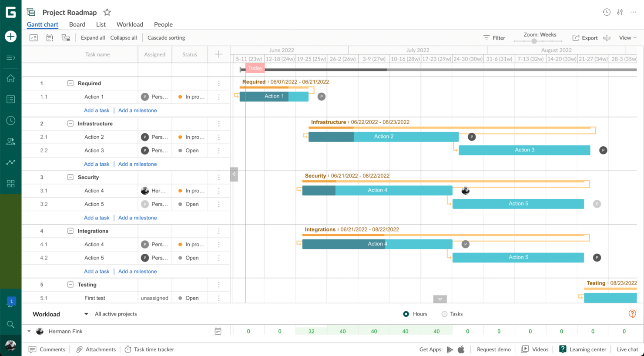Image resolution: width=644 pixels, height=356 pixels.
Task: Switch to the Workload tab
Action: [x=129, y=24]
